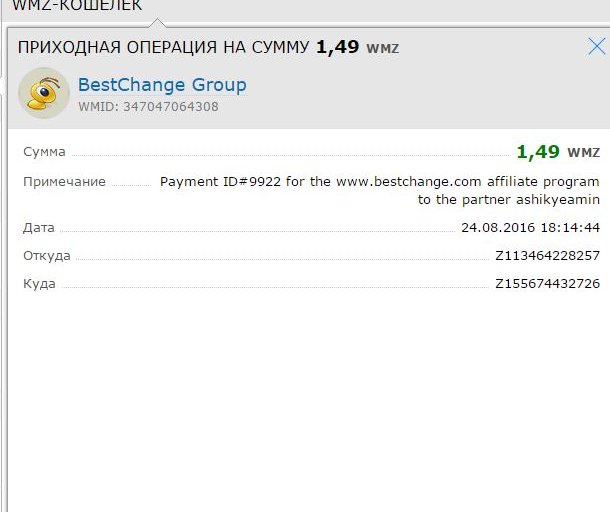Screen dimensions: 610x512
Task: Click the Сумма field label
Action: point(45,152)
